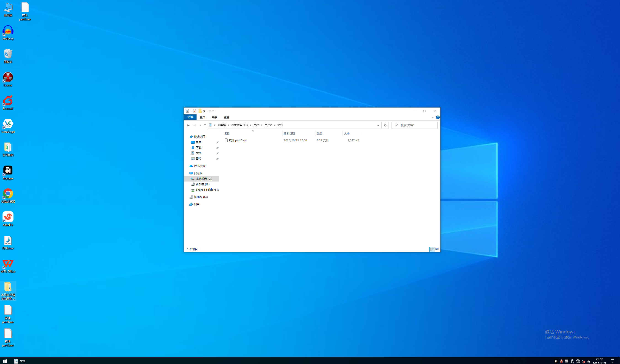This screenshot has height=364, width=620.
Task: Click 用户2 in the breadcrumb path
Action: (268, 125)
